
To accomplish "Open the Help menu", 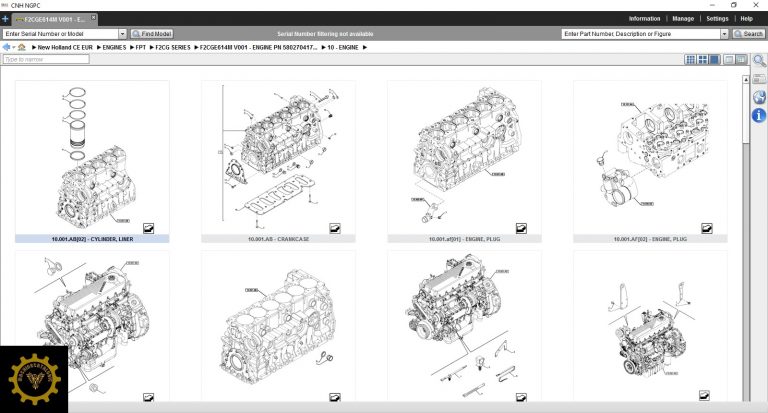I will tap(746, 19).
